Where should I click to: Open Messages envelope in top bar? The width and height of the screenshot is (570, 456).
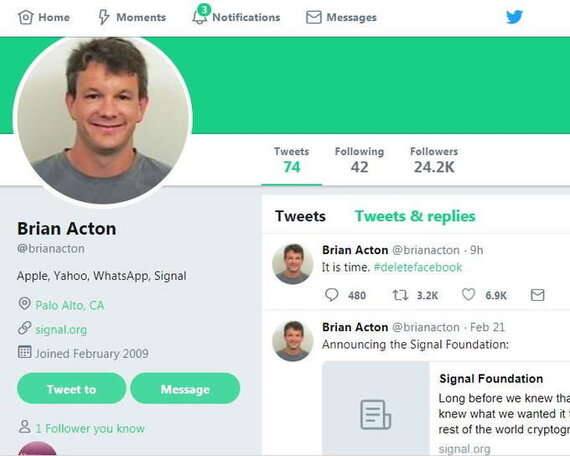313,17
